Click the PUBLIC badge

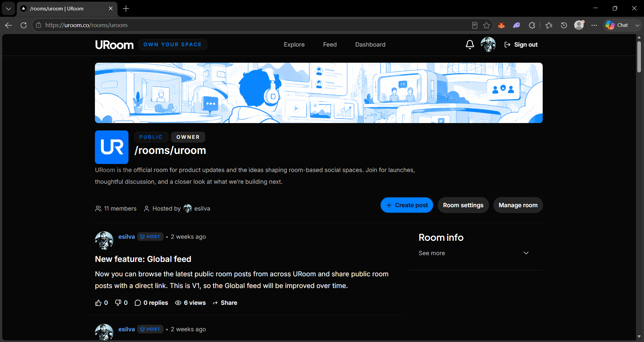(x=151, y=137)
